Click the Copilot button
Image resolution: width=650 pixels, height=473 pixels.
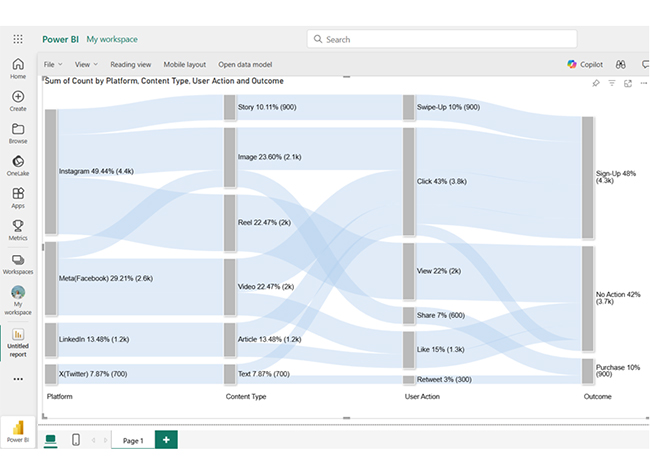586,64
